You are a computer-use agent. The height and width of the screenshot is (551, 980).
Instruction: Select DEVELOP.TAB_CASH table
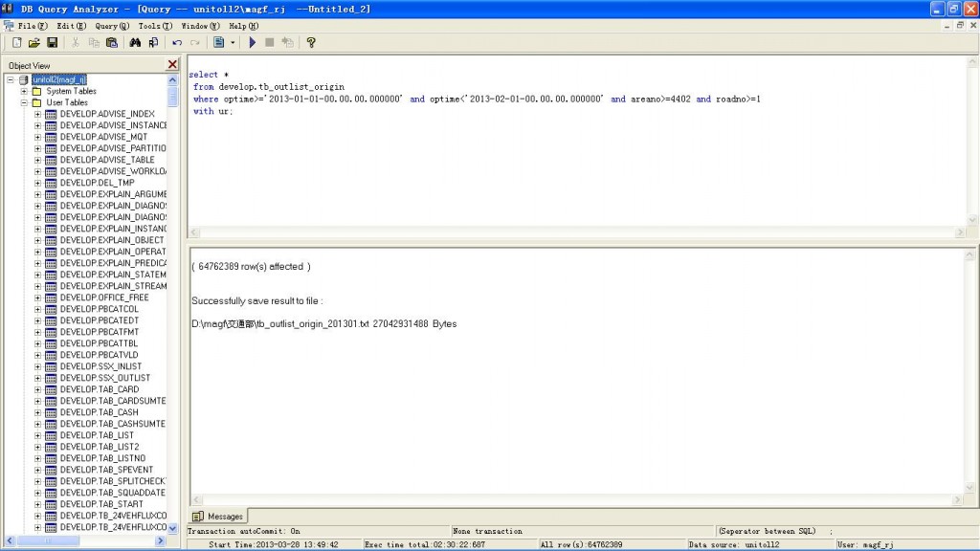pos(100,412)
